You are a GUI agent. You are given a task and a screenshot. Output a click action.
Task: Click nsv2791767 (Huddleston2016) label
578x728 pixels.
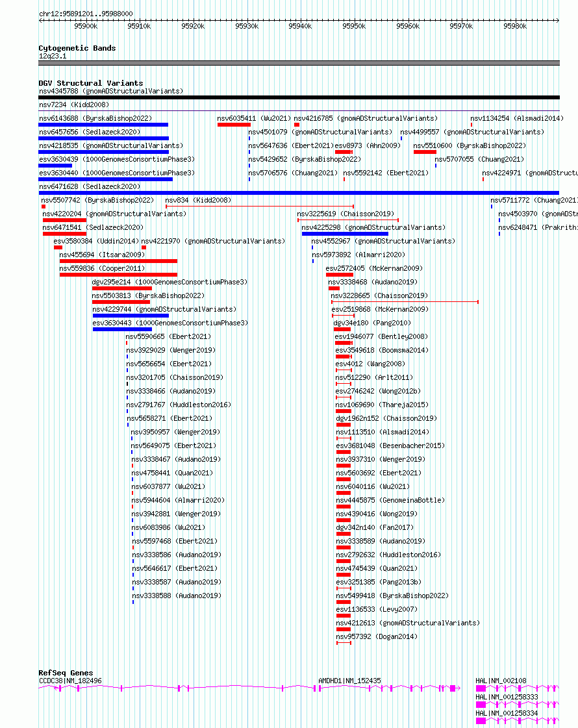point(179,405)
